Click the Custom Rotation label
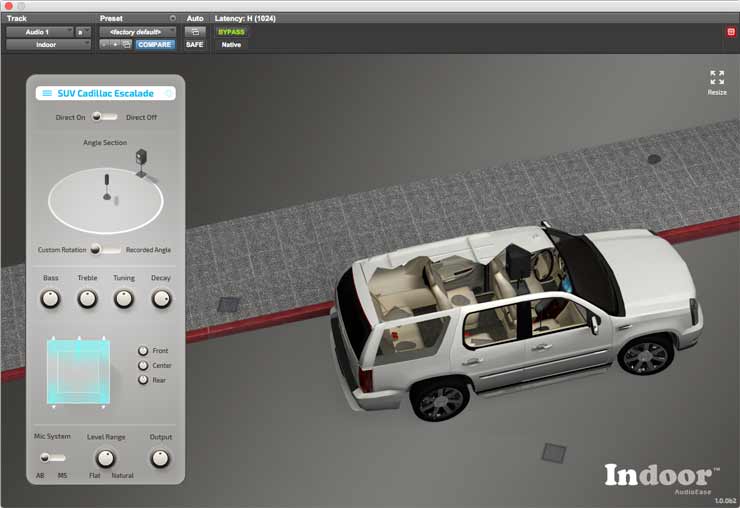The width and height of the screenshot is (740, 508). (x=62, y=250)
